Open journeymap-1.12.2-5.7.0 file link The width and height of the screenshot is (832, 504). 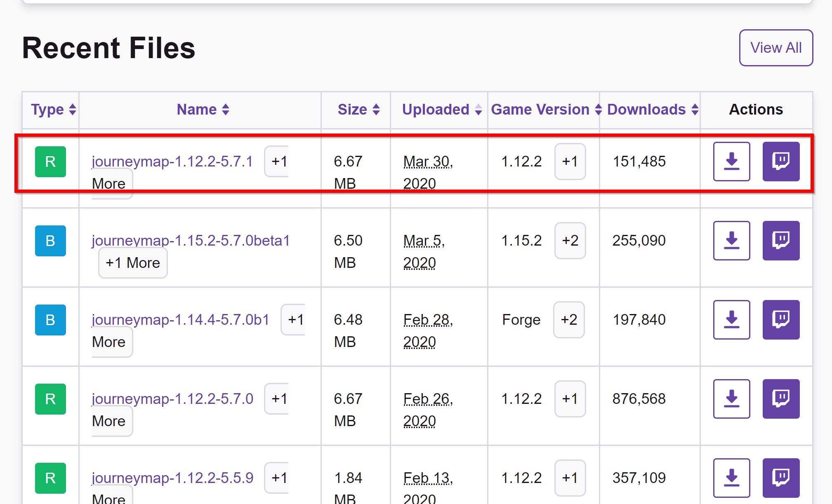point(172,399)
